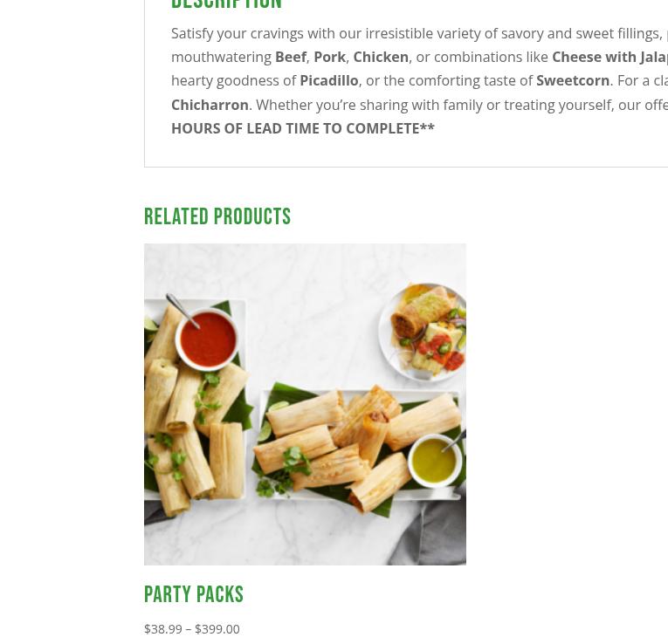Click the $38.99 – $399.00 price range

point(192,628)
